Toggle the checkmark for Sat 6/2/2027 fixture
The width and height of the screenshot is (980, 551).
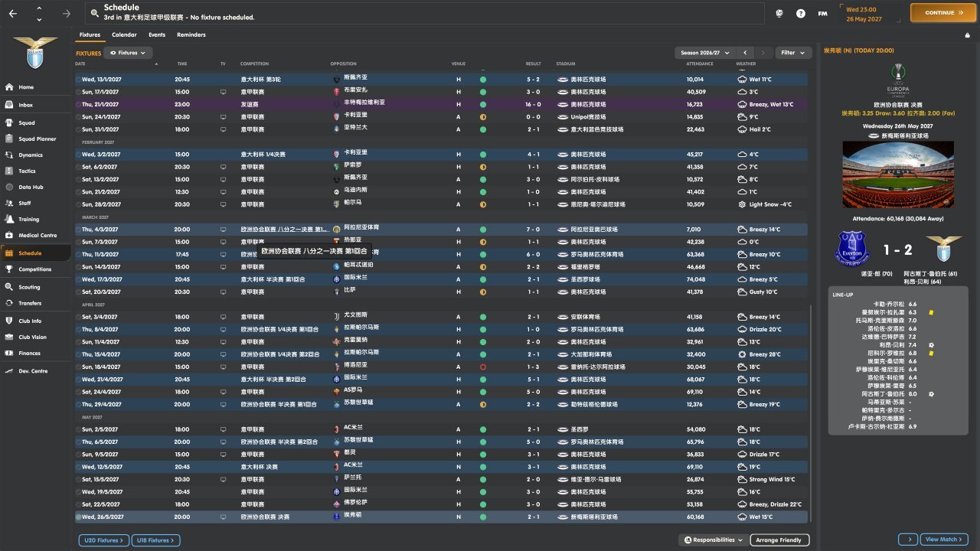[79, 167]
